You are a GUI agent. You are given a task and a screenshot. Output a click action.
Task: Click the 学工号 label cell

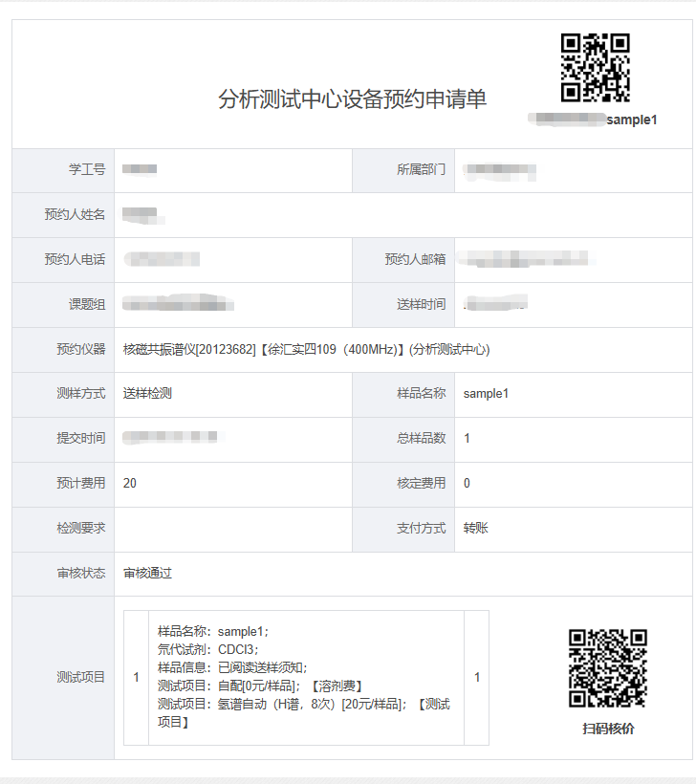86,170
